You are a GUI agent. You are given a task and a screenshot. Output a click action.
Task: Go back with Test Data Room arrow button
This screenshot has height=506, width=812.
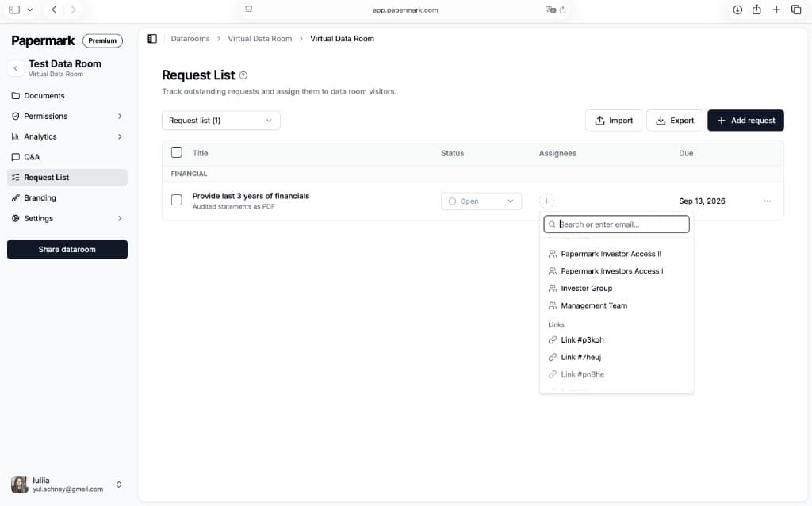[x=16, y=68]
